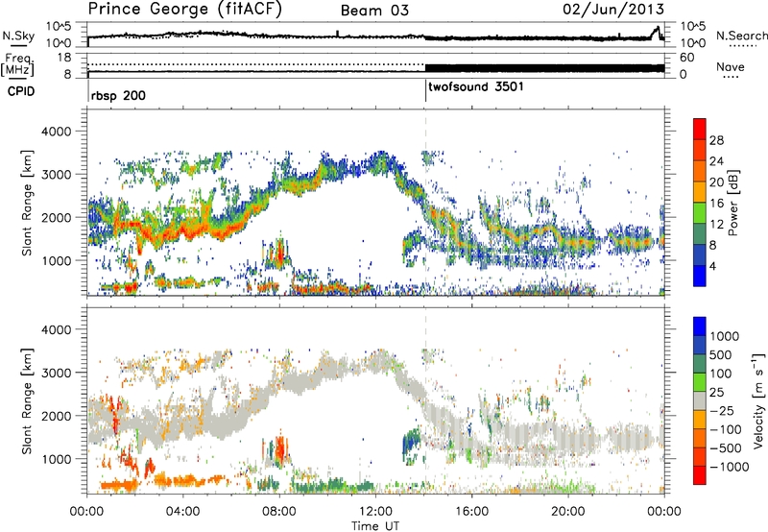The height and width of the screenshot is (532, 768).
Task: Click the solid black frequency band after 14:00
Action: (544, 68)
